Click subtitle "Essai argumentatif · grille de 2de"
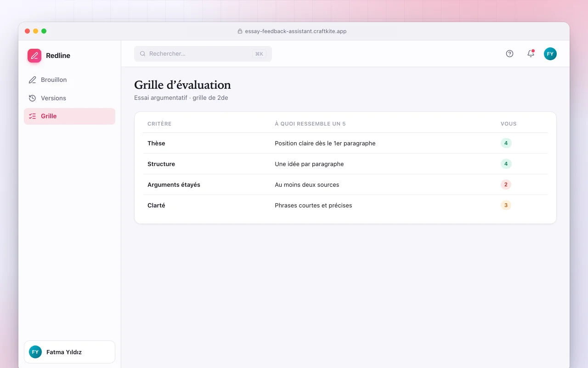 click(181, 98)
